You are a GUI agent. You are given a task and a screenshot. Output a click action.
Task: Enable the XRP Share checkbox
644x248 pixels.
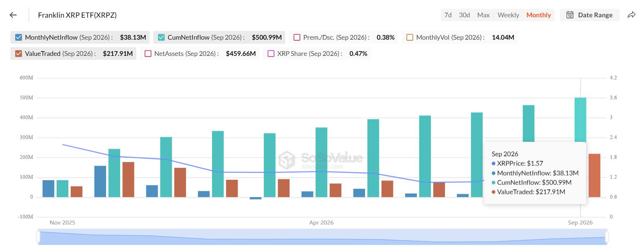pos(271,53)
